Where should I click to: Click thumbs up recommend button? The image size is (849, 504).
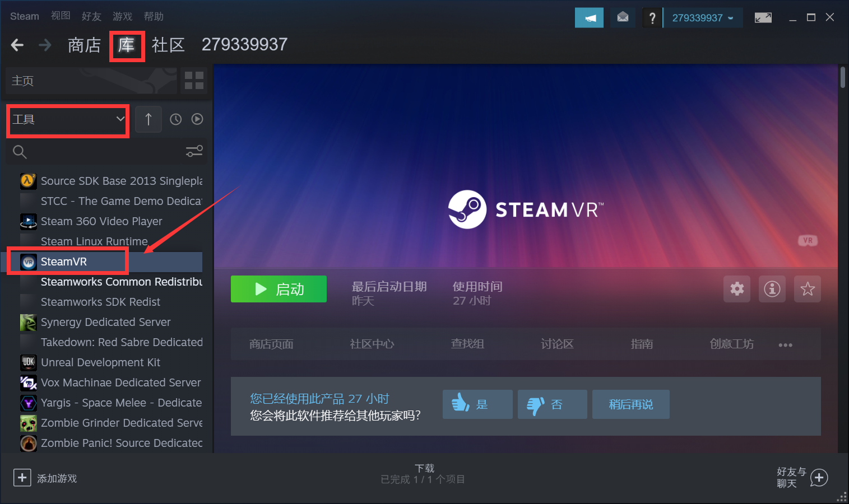tap(477, 404)
